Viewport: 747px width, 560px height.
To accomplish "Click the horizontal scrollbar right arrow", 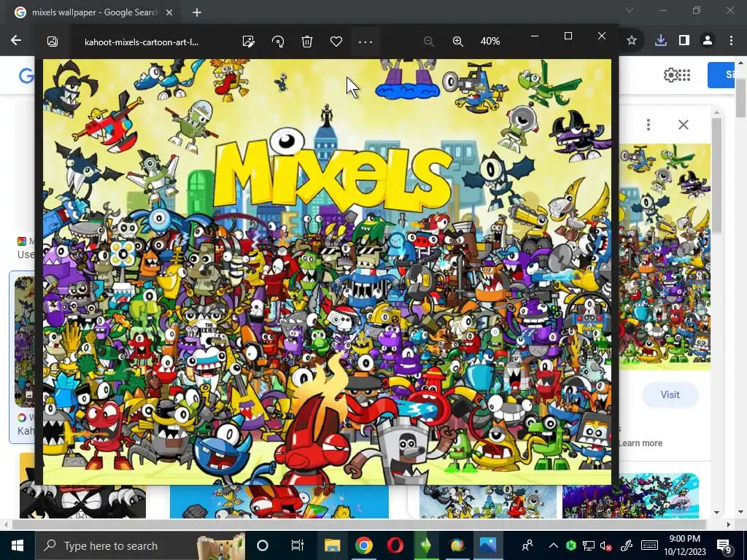I will pos(729,524).
